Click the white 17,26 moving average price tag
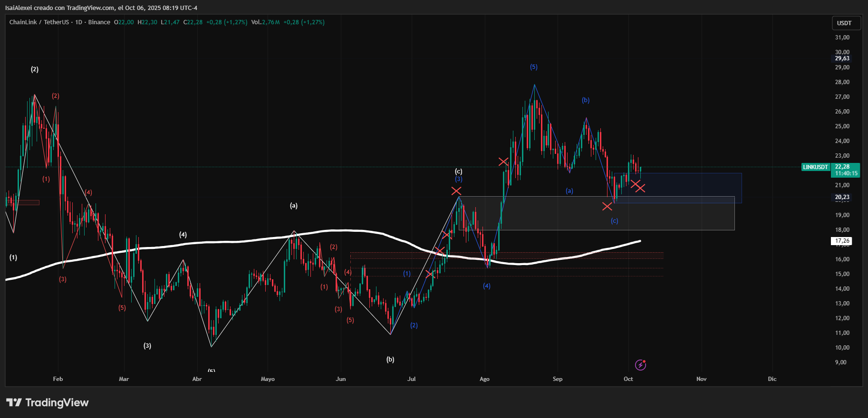868x418 pixels. tap(842, 241)
